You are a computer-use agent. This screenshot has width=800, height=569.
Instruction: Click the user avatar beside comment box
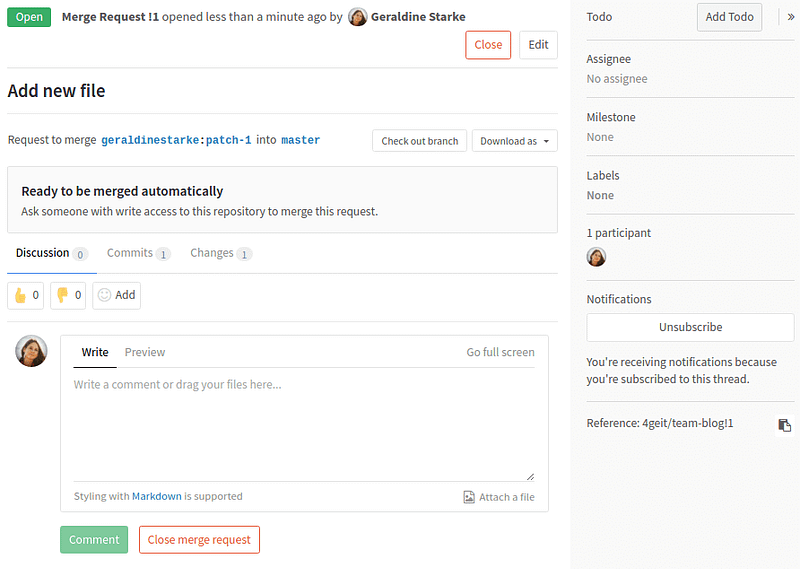pyautogui.click(x=31, y=351)
